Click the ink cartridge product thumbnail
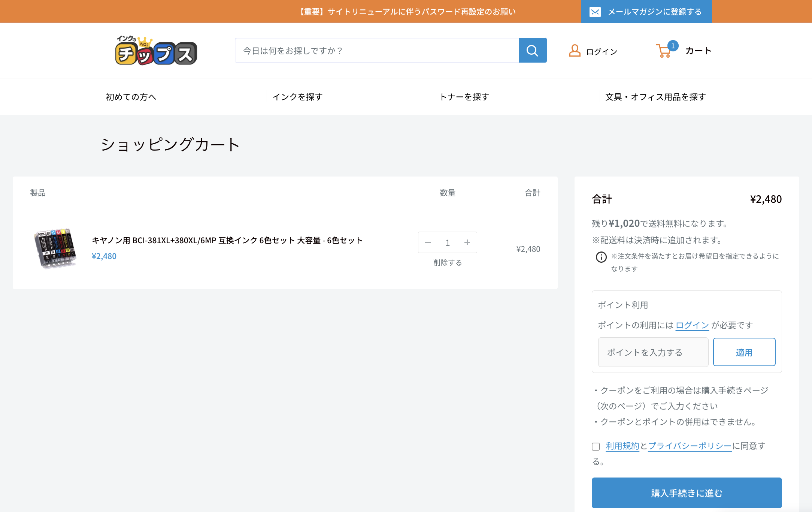Viewport: 812px width, 512px height. [55, 249]
